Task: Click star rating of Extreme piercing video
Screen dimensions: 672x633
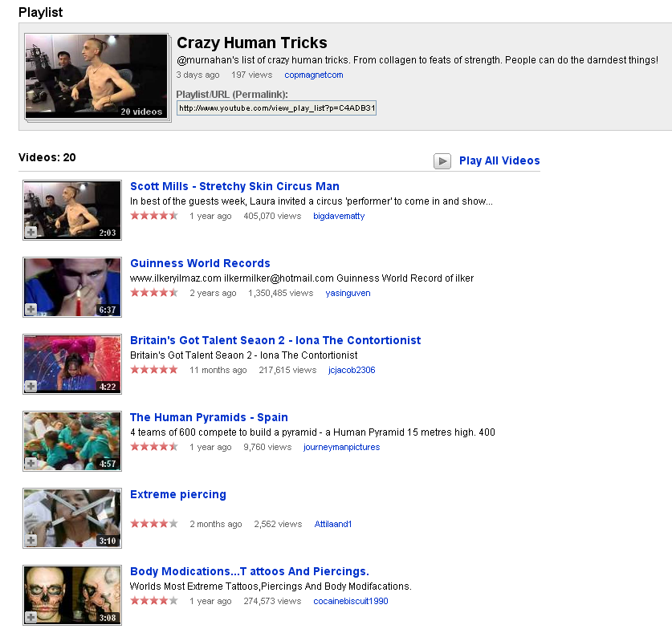Action: click(x=154, y=523)
